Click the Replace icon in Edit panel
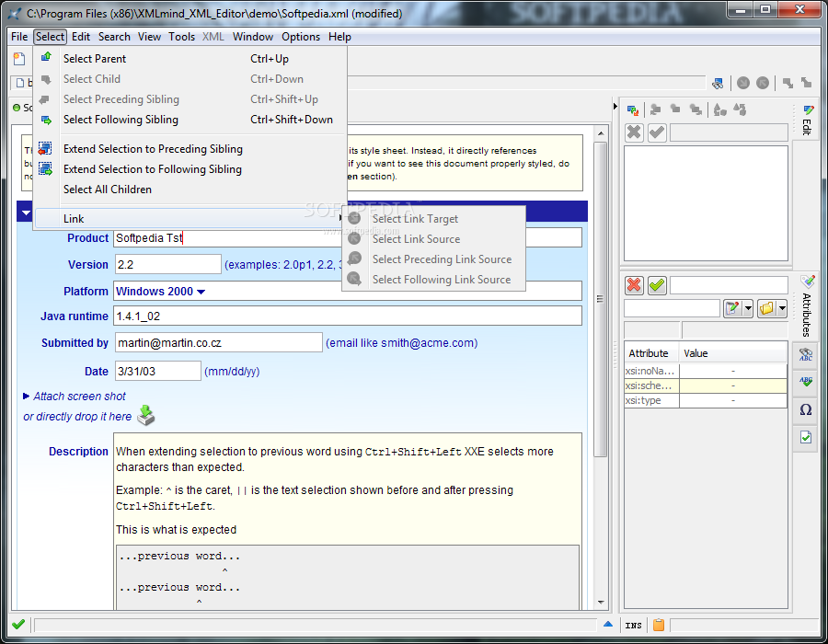 [633, 109]
